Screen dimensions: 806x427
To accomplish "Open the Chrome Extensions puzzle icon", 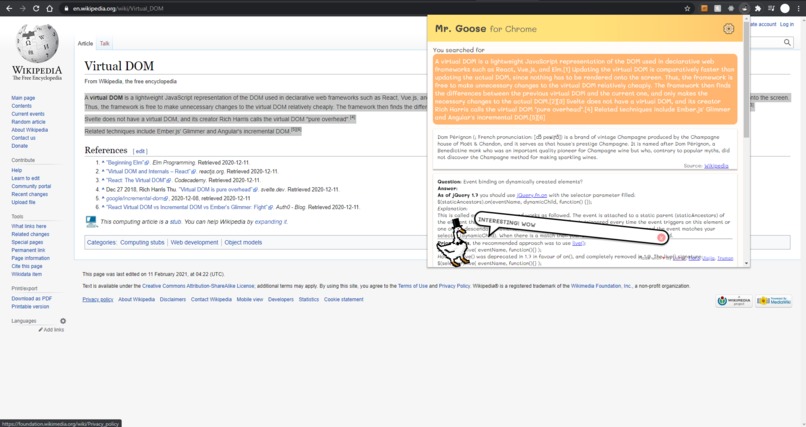I will coord(758,8).
